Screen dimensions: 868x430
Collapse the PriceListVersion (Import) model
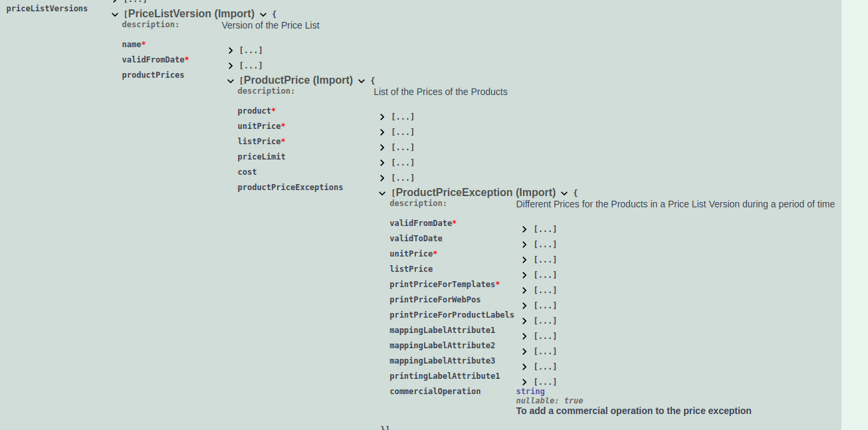click(x=263, y=15)
